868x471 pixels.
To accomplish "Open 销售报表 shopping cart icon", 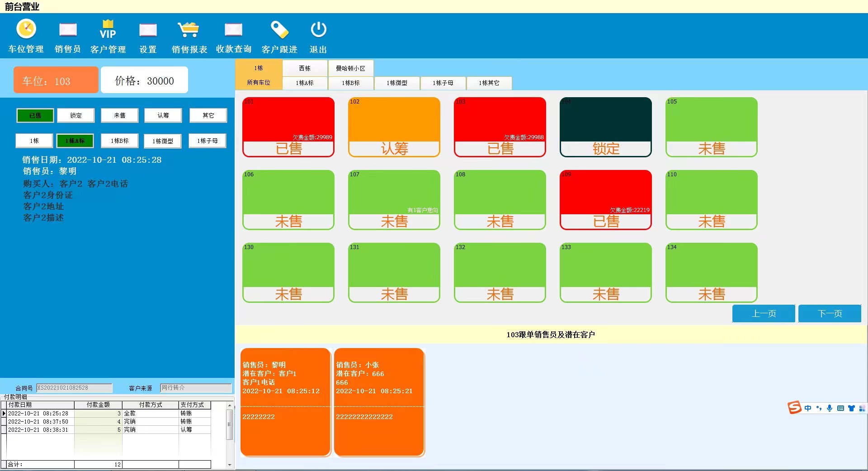I will pyautogui.click(x=189, y=30).
